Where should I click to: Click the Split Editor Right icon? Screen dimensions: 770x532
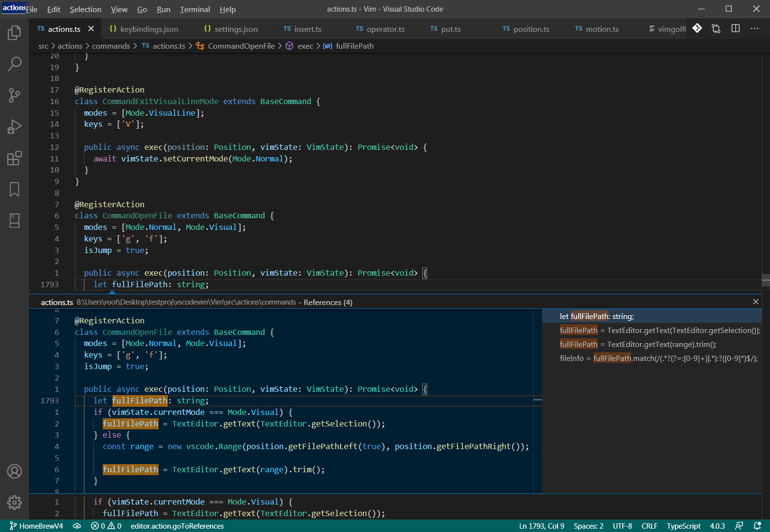(x=735, y=28)
